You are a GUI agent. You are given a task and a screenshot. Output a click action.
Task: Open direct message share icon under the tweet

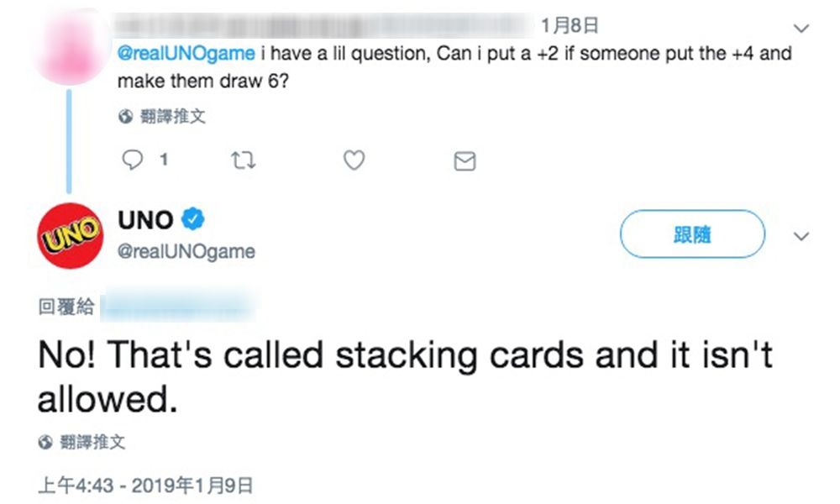465,160
